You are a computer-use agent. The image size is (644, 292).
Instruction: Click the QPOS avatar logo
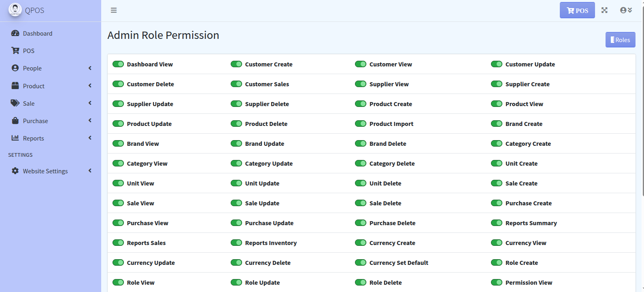tap(15, 10)
